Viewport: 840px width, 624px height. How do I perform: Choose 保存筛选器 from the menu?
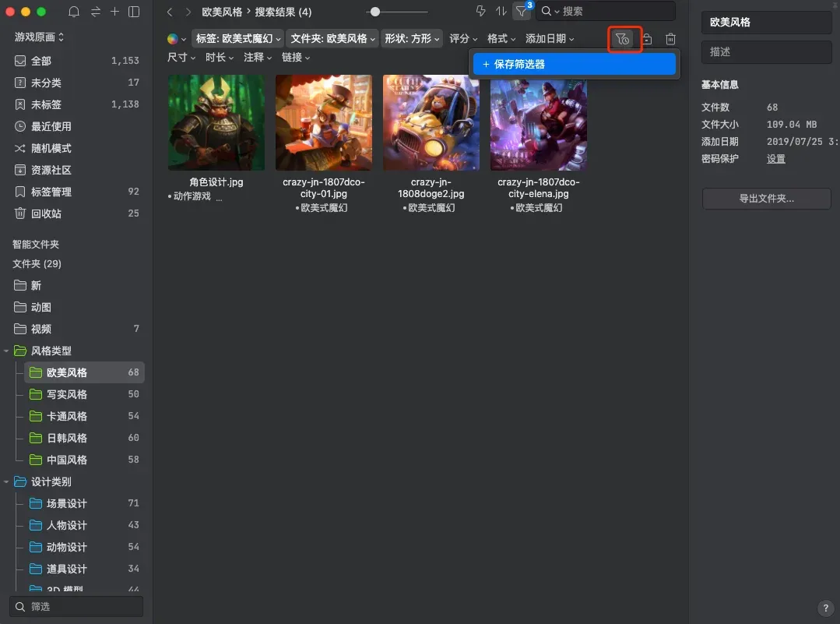[574, 65]
